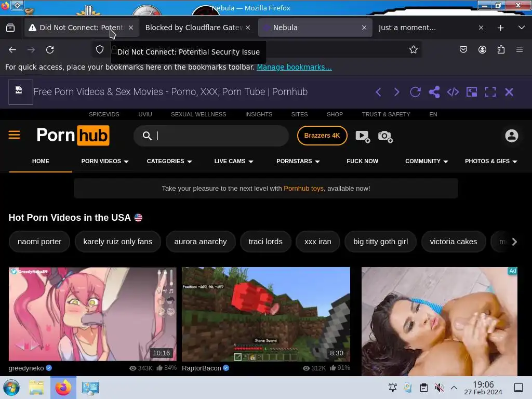Expand the CATEGORIES dropdown
The image size is (532, 399).
[x=169, y=161]
